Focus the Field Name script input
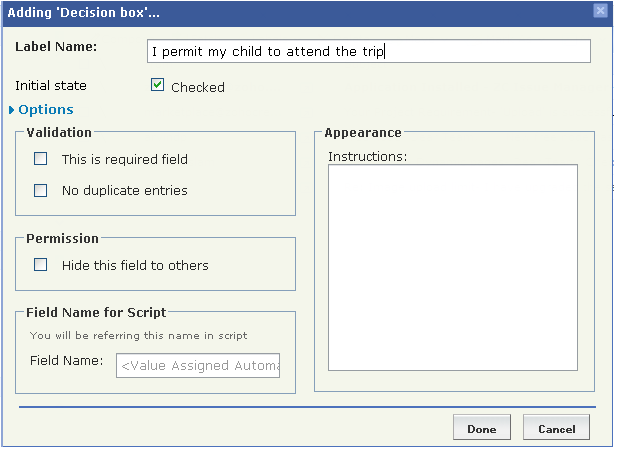Screen dimensions: 617x451 [x=198, y=366]
